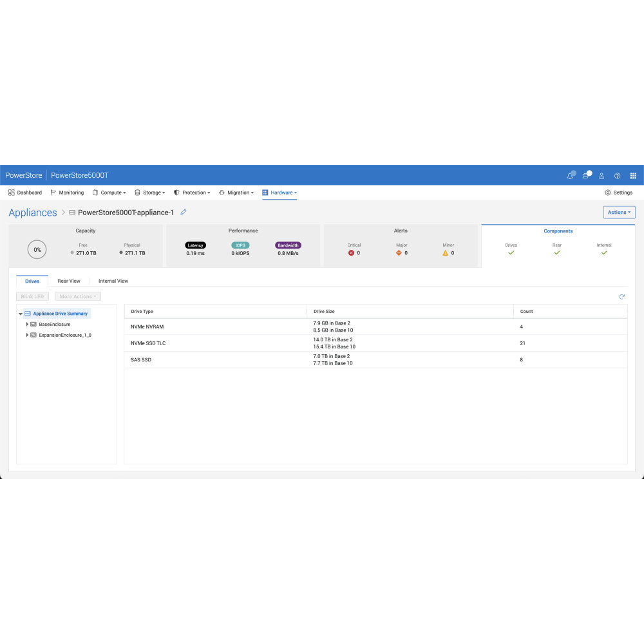Open the Monitoring page
The image size is (644, 644).
click(68, 193)
